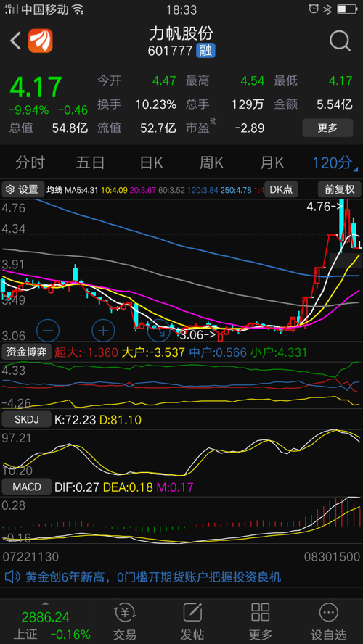Toggle 前复权 price adjustment
The width and height of the screenshot is (363, 644).
point(339,189)
